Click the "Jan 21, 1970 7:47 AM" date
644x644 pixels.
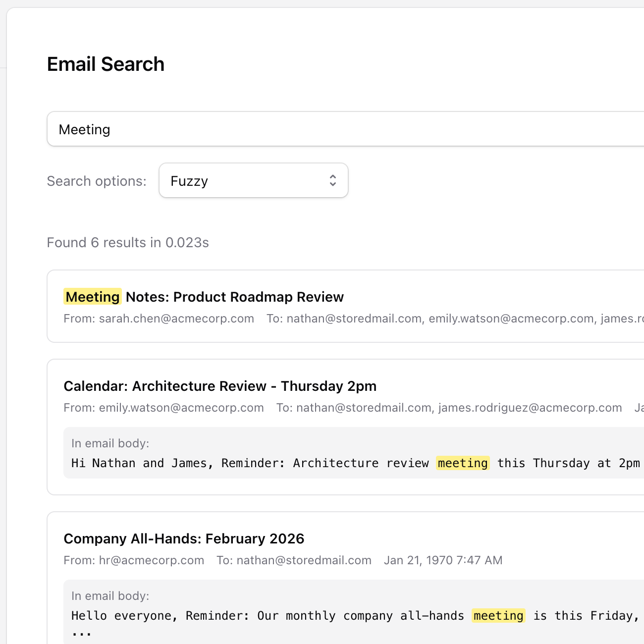point(443,560)
